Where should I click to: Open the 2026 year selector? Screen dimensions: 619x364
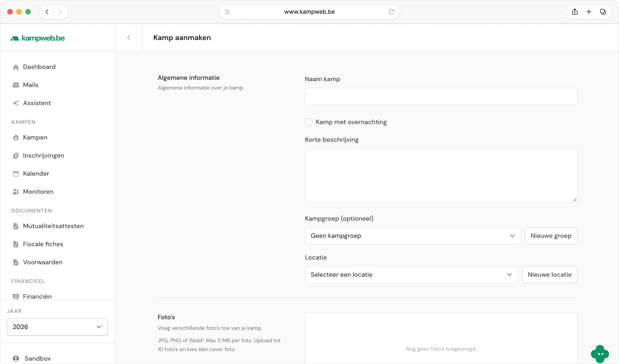click(57, 327)
